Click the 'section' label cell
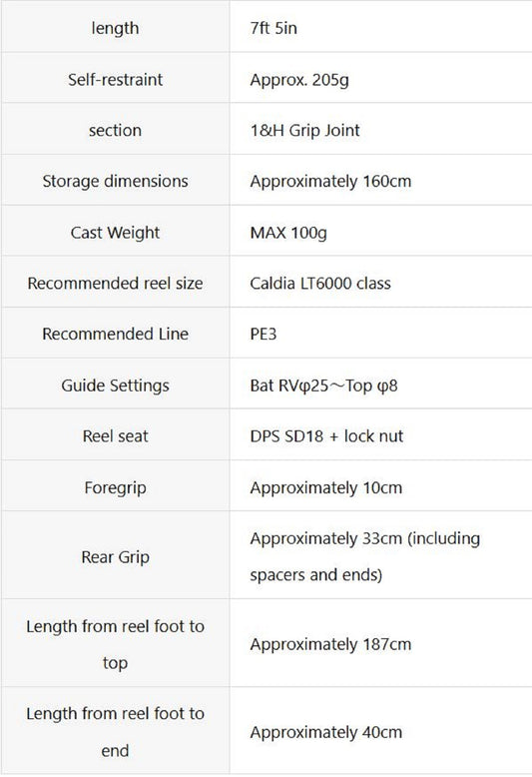532x777 pixels. pos(115,130)
